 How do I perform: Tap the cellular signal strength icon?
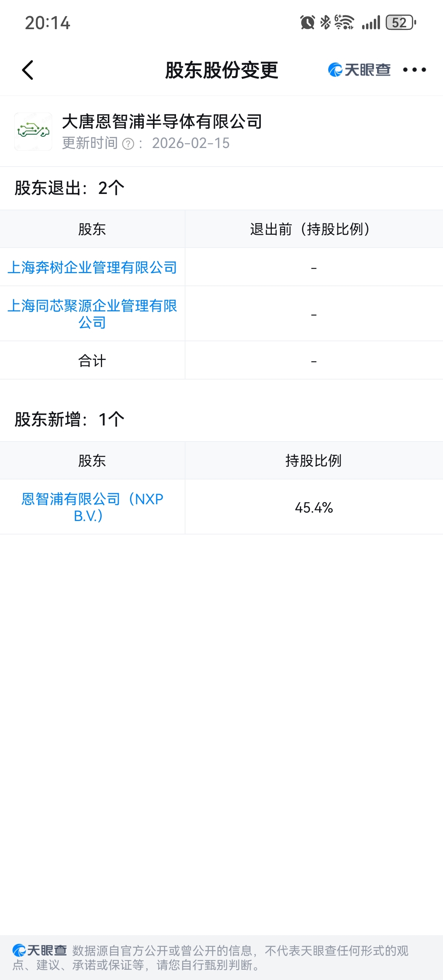coord(371,23)
